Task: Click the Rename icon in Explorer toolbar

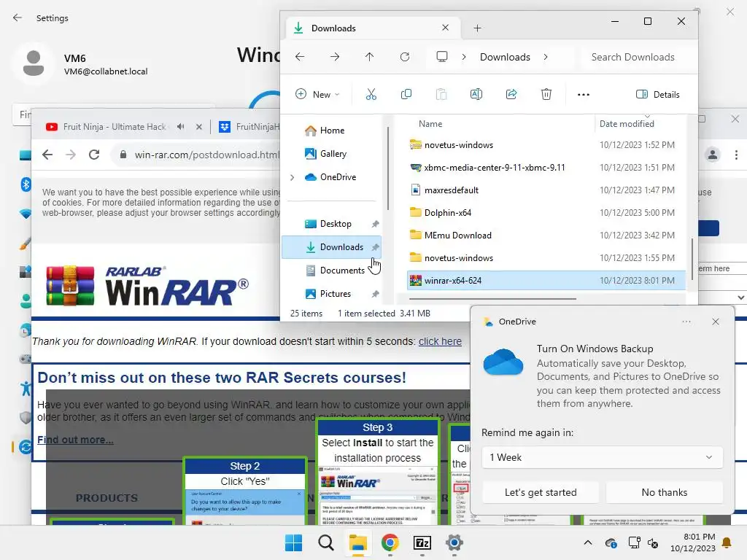Action: [476, 94]
